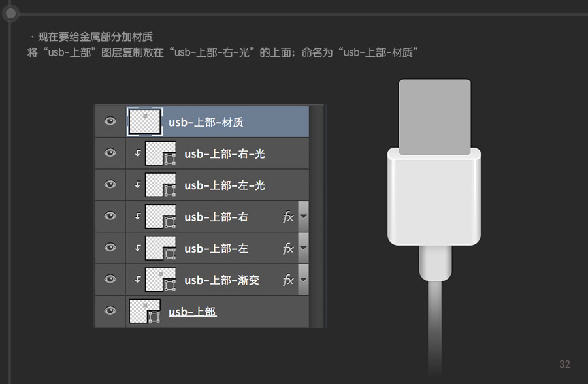Viewport: 588px width, 384px height.
Task: Click the circular marker at top-left
Action: (x=11, y=14)
